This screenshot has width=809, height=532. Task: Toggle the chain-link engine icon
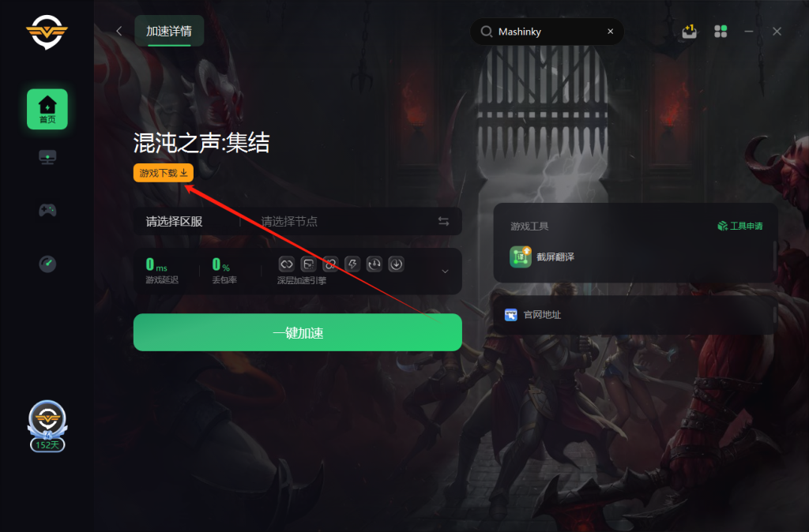click(330, 264)
